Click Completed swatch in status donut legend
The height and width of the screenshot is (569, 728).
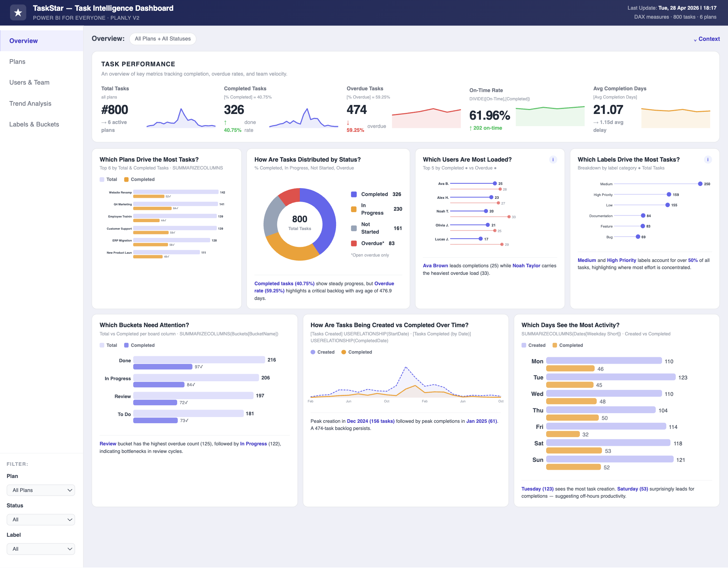click(354, 194)
